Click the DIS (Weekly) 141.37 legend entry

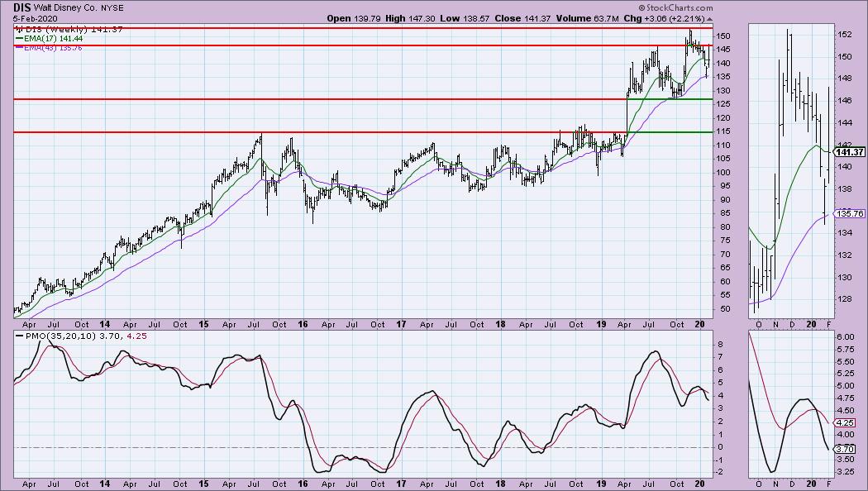pyautogui.click(x=69, y=29)
